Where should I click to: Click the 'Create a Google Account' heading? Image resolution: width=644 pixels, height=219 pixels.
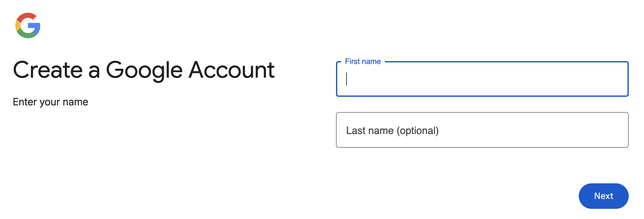pos(144,69)
